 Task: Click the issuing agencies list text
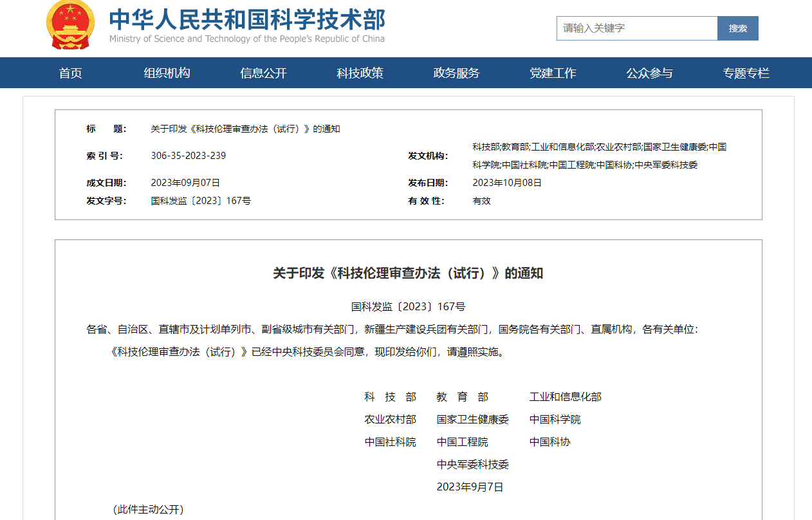599,156
